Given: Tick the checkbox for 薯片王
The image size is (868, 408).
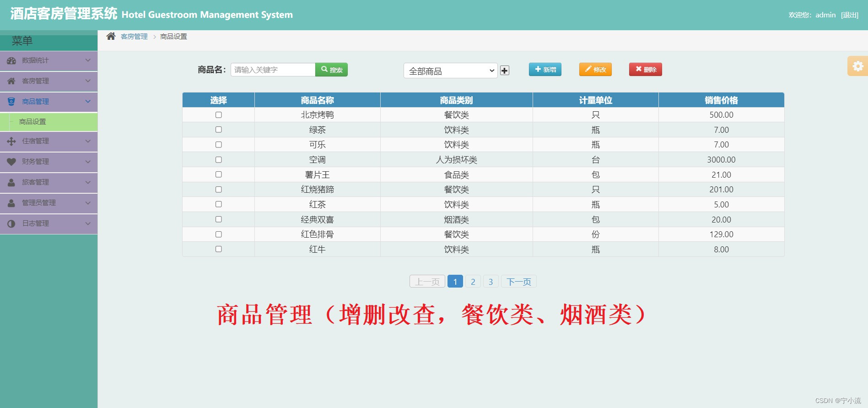Looking at the screenshot, I should tap(219, 174).
